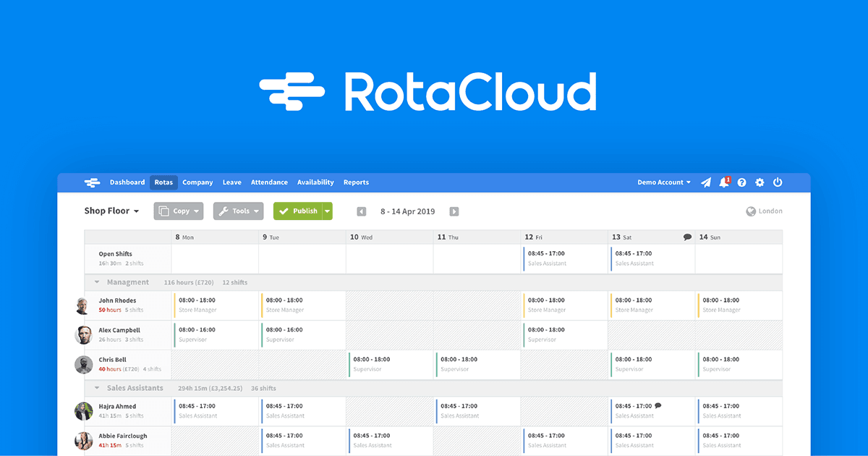Open the Tools dropdown button
Viewport: 868px width, 456px height.
coord(238,211)
